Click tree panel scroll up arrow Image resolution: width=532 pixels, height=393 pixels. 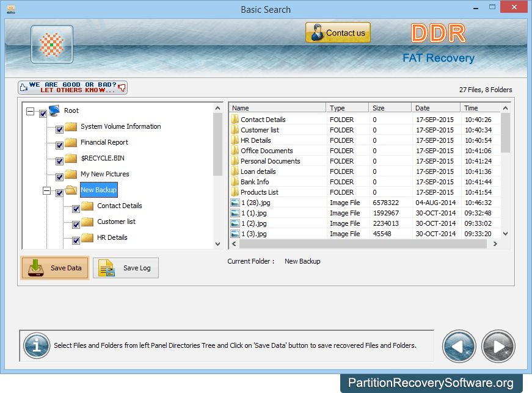(218, 108)
